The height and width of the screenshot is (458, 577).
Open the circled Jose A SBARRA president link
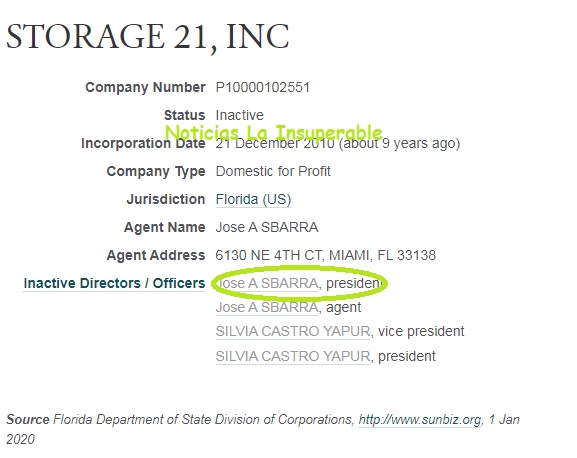tap(267, 283)
